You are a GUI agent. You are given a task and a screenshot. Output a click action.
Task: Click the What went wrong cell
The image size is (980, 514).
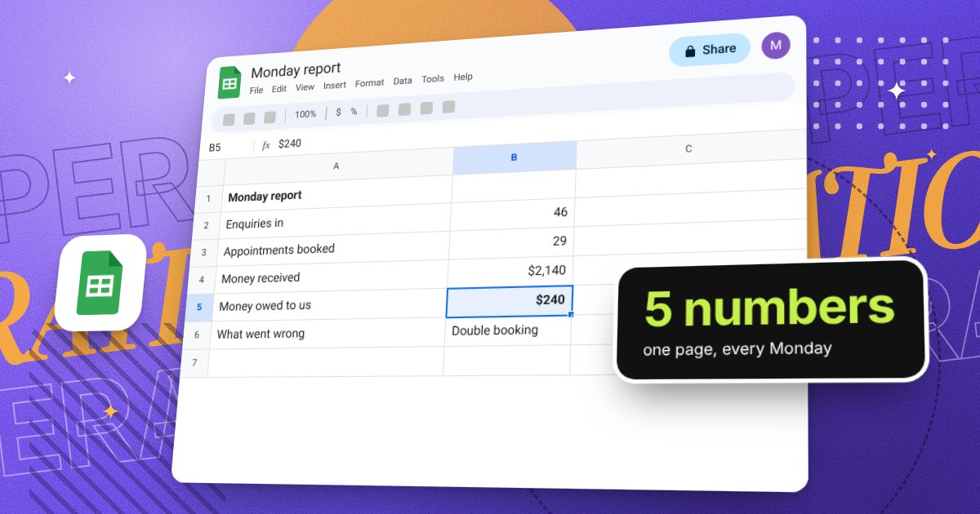click(x=326, y=333)
